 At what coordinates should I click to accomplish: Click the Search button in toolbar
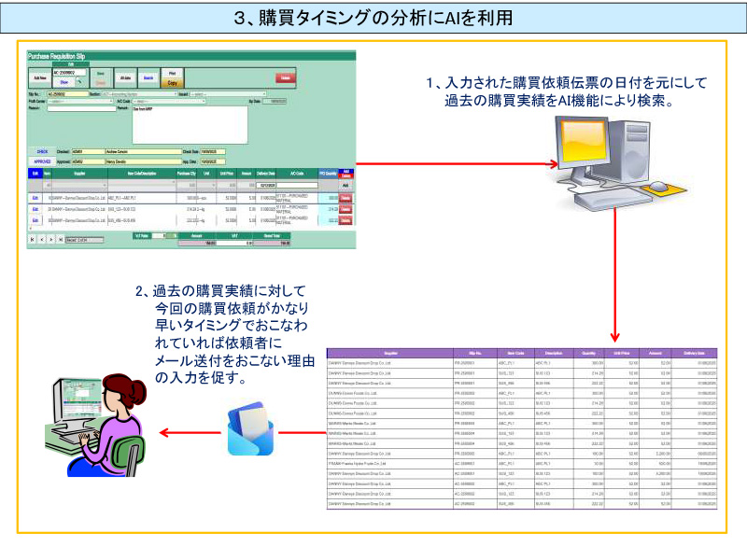(148, 78)
